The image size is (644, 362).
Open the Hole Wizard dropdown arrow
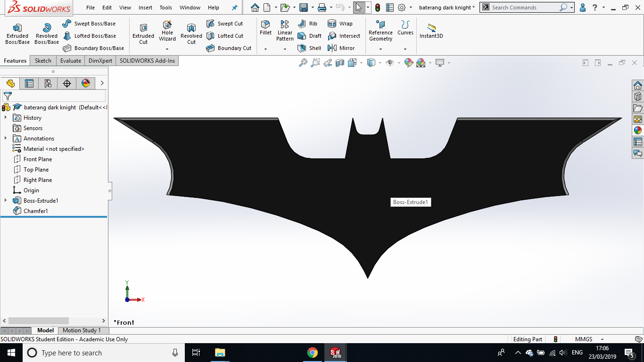pyautogui.click(x=167, y=49)
